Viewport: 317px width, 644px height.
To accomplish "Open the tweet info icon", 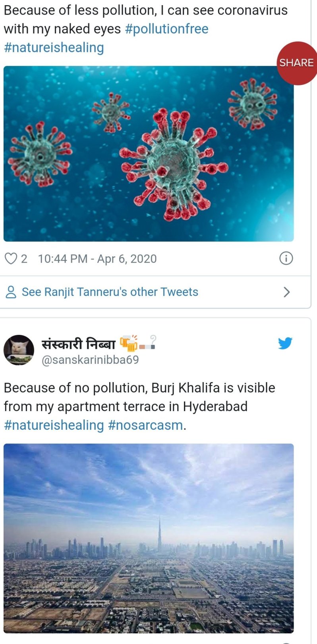I will click(286, 258).
